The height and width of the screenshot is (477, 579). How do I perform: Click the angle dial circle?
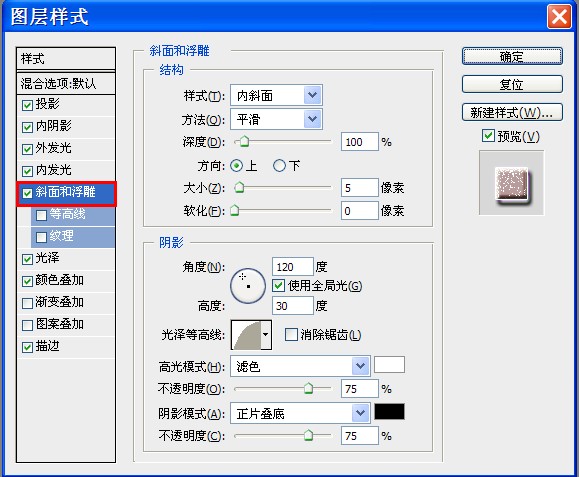click(248, 286)
